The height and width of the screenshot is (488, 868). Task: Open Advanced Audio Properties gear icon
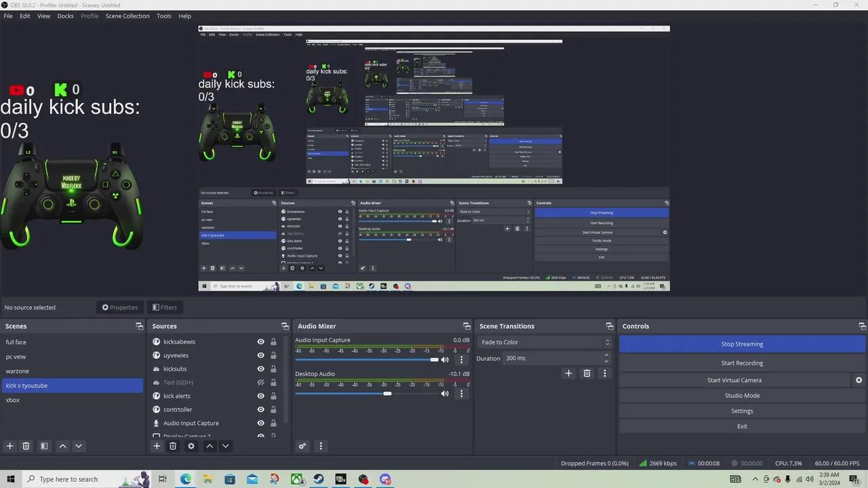[302, 446]
